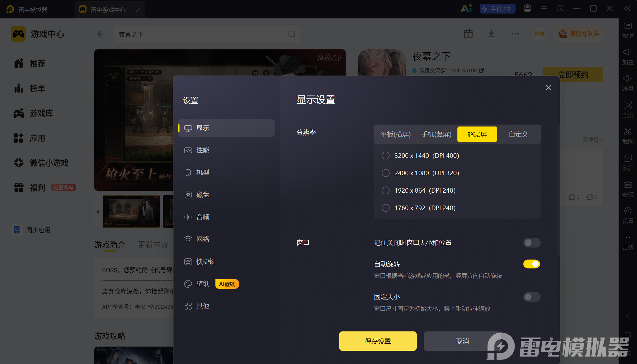Open 榜单 rankings in sidebar
Viewport: 637px width, 364px height.
pos(30,88)
